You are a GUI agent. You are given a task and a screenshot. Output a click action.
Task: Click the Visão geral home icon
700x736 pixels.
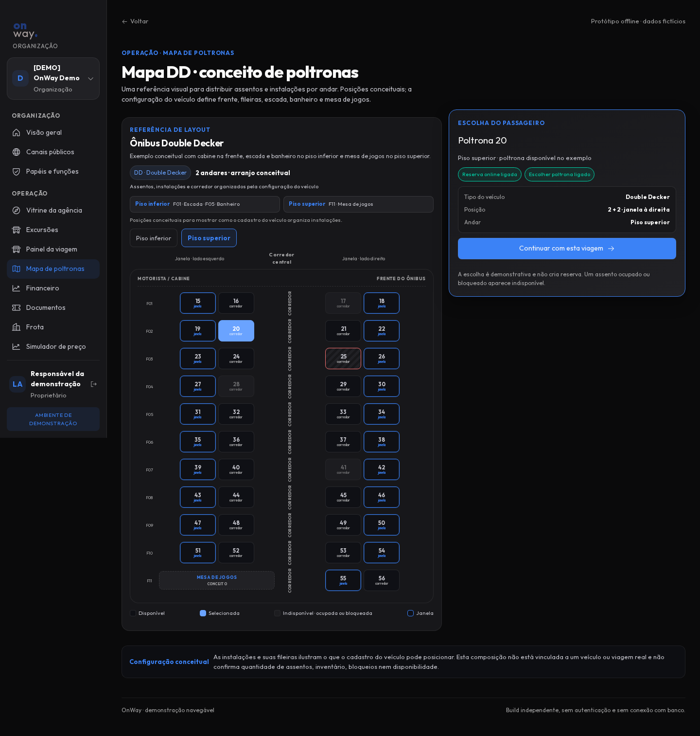pos(16,132)
